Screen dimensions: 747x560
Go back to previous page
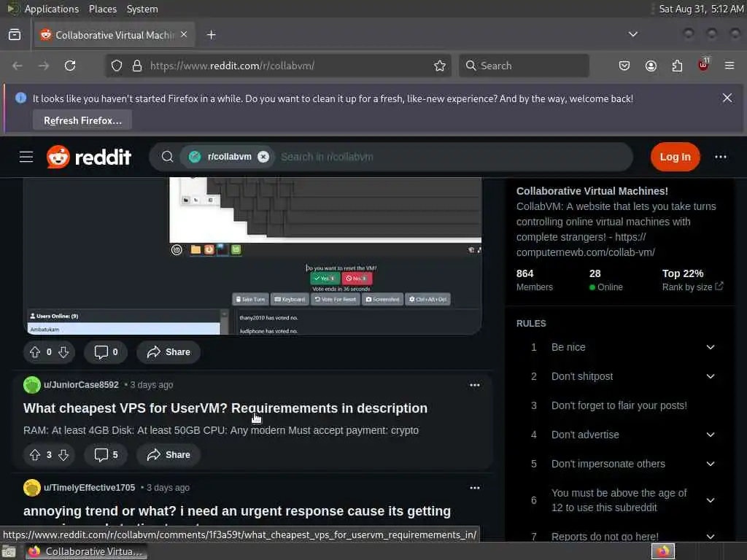click(x=18, y=66)
